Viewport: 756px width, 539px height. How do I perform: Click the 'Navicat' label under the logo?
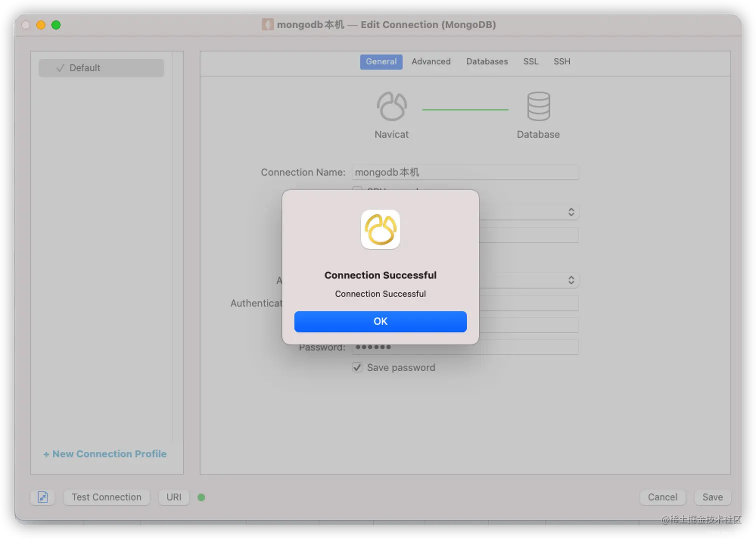pyautogui.click(x=391, y=134)
